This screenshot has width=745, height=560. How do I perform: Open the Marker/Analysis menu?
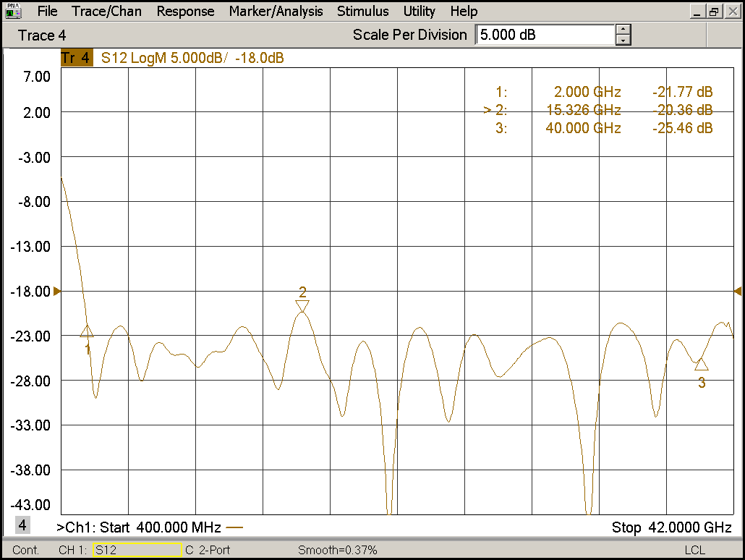276,12
